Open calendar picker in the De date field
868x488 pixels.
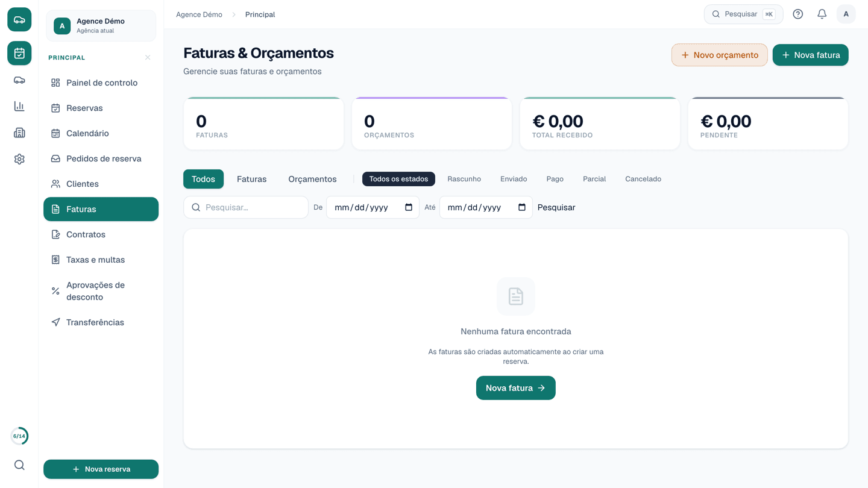[409, 207]
